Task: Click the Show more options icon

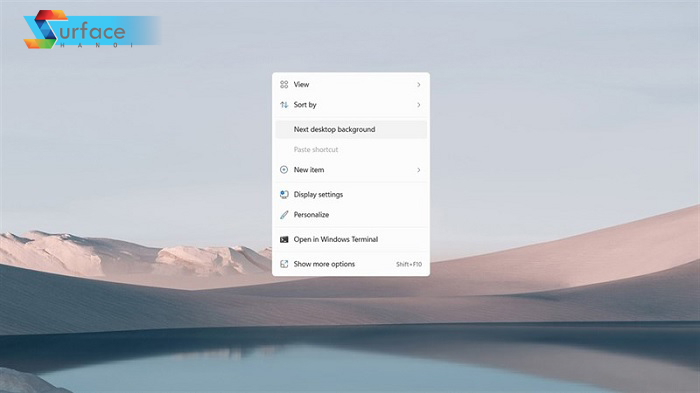Action: click(x=284, y=264)
